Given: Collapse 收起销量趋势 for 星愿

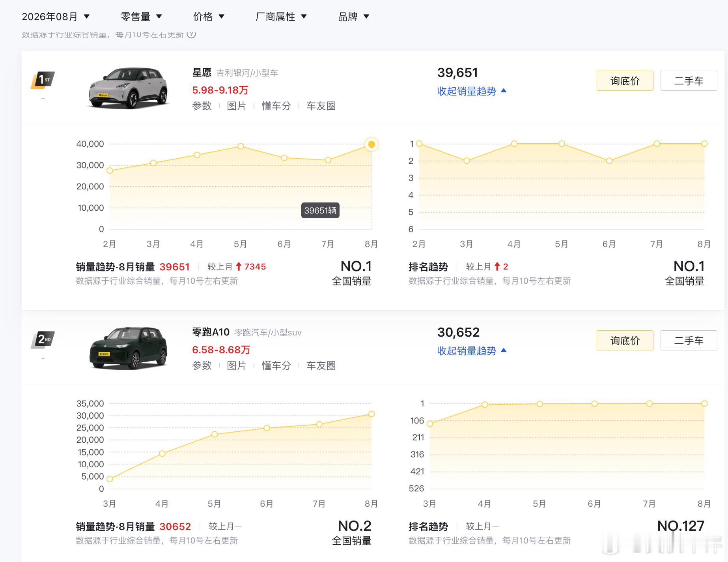Looking at the screenshot, I should [x=472, y=91].
